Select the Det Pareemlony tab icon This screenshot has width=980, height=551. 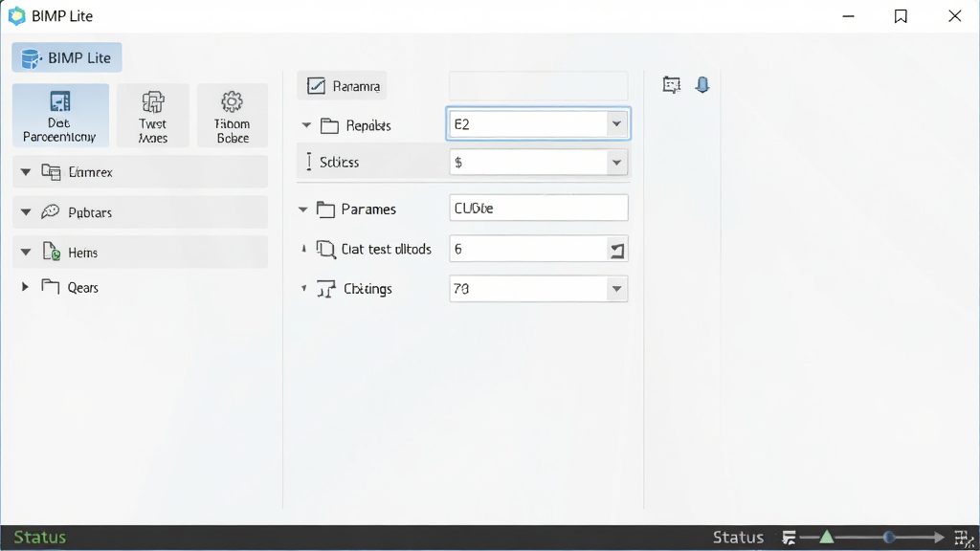point(60,101)
